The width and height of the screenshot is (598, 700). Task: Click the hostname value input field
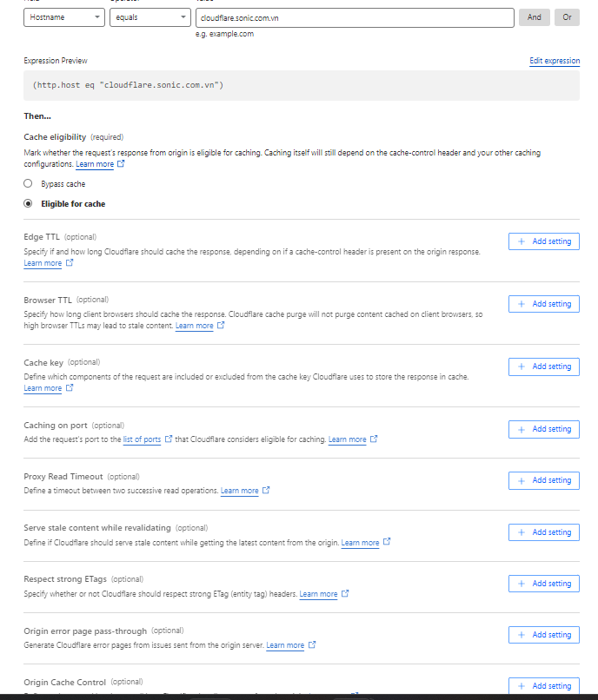354,17
